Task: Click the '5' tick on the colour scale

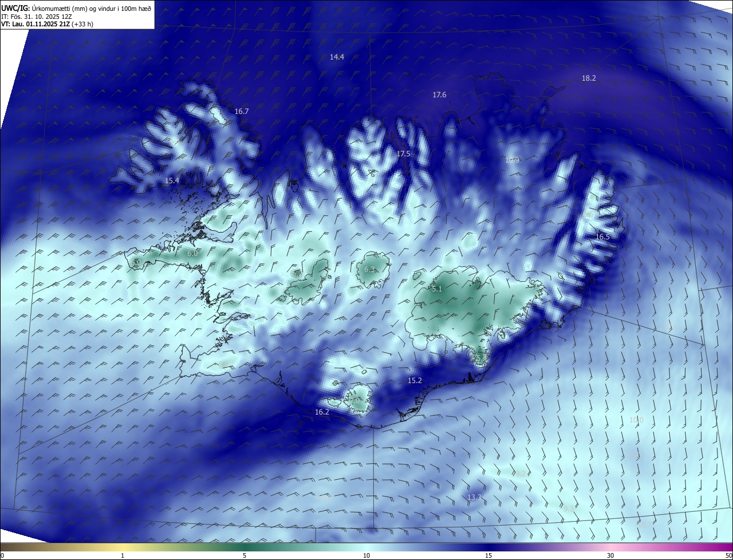Action: pyautogui.click(x=245, y=555)
